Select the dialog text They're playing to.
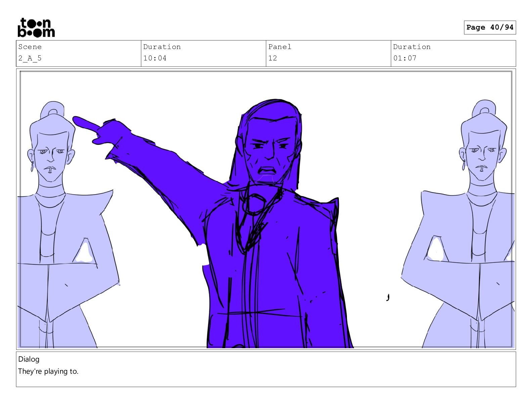Viewport: 532px width, 411px height. [48, 371]
